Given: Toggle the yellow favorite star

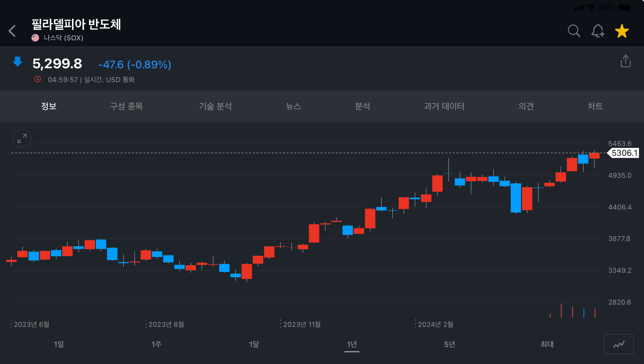Looking at the screenshot, I should pyautogui.click(x=622, y=31).
